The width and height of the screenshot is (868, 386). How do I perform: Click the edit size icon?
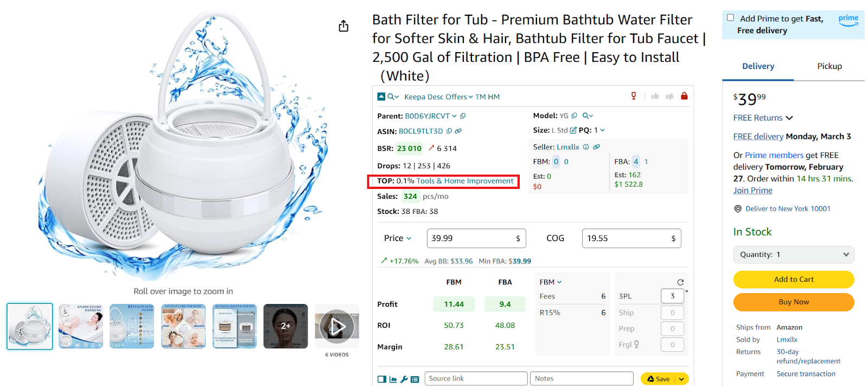(x=573, y=130)
